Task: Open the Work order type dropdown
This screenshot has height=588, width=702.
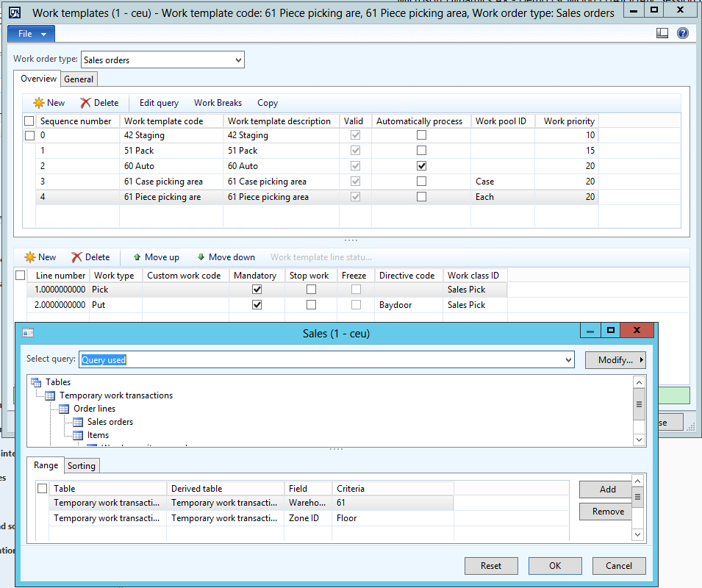Action: [x=237, y=60]
